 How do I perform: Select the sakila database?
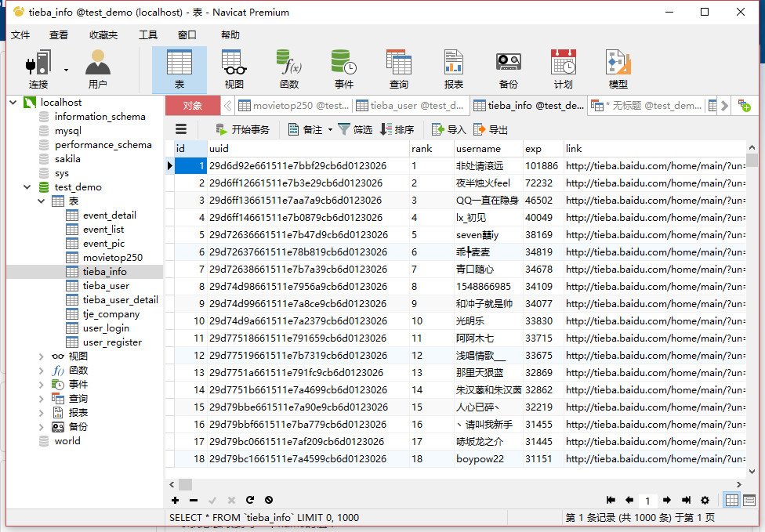[x=68, y=159]
